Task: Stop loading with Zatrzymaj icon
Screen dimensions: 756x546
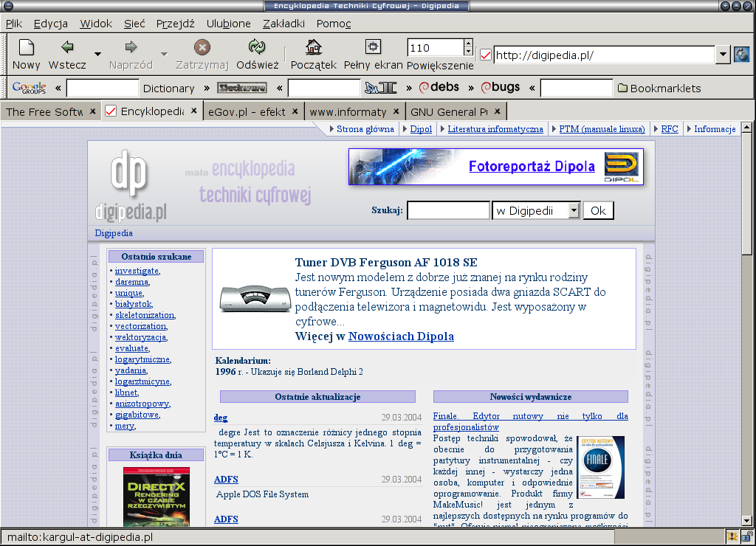Action: point(202,47)
